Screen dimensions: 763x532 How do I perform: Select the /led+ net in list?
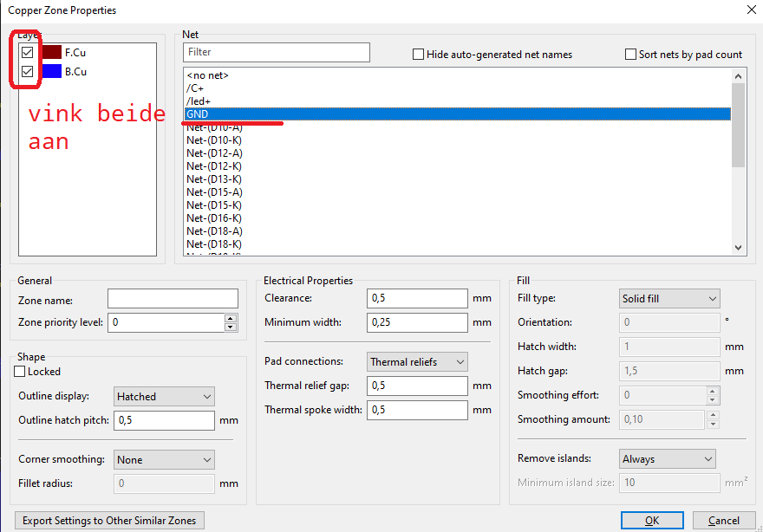(199, 101)
